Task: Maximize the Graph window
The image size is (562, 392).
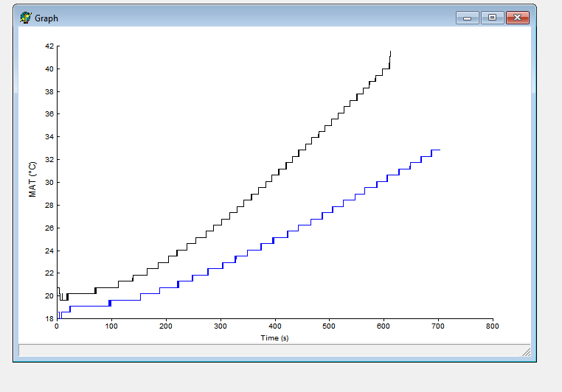Action: [492, 18]
